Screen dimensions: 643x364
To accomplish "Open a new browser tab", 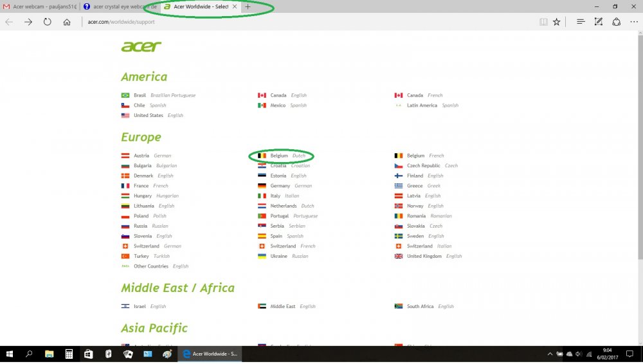I will tap(248, 6).
